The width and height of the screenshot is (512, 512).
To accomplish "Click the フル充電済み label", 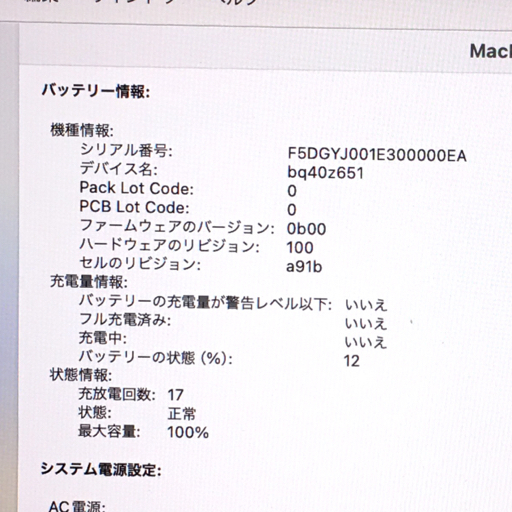I will click(x=125, y=320).
